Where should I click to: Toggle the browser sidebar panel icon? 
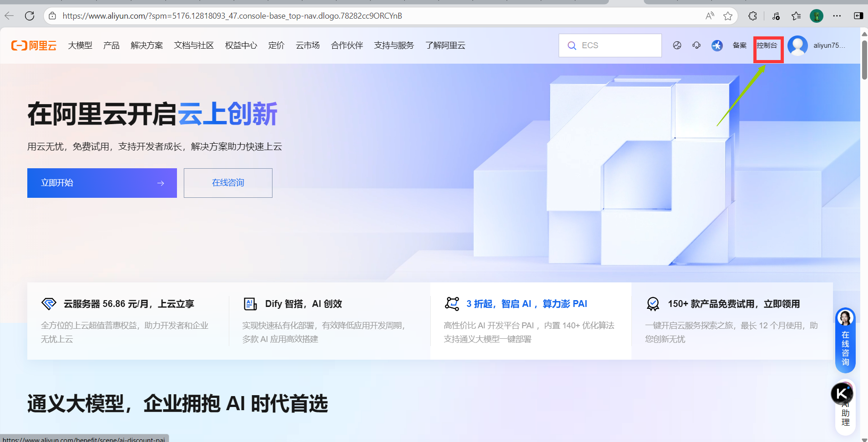click(x=858, y=16)
